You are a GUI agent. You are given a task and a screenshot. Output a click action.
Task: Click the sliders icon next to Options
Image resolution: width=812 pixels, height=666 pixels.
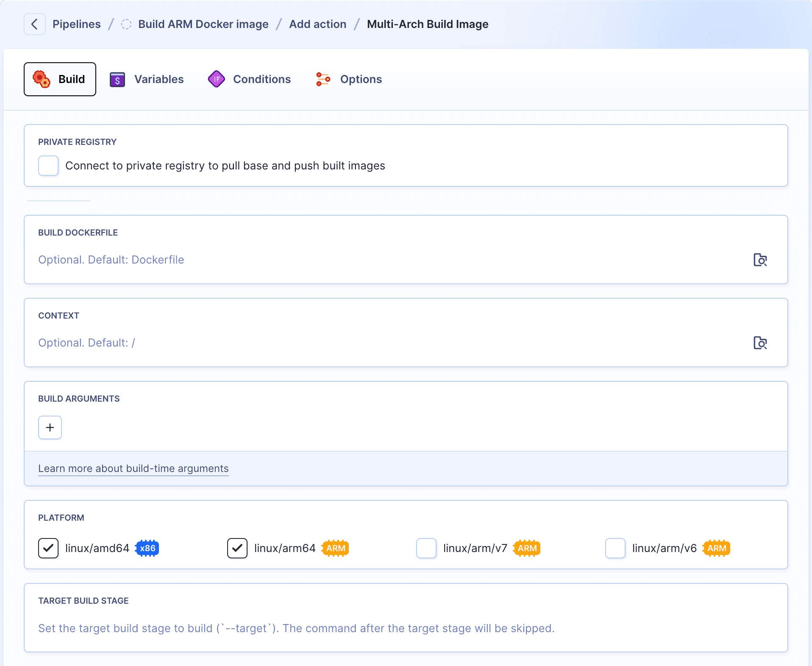point(323,79)
